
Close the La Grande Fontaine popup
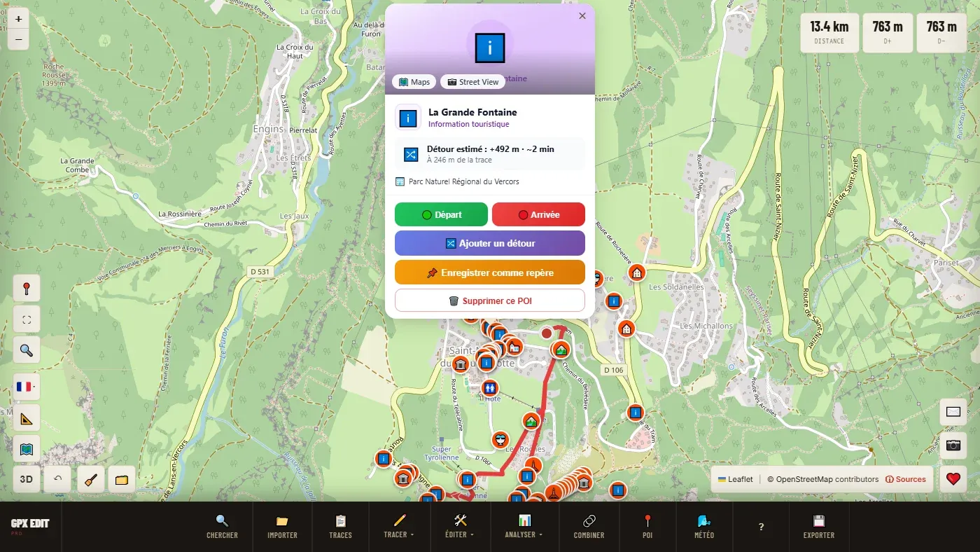(582, 15)
